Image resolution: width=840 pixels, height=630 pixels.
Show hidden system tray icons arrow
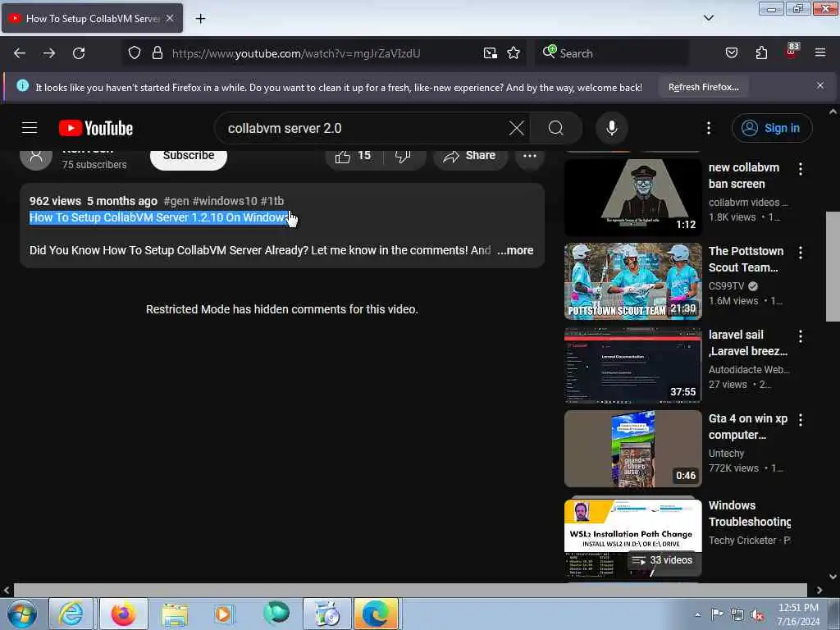pos(697,615)
